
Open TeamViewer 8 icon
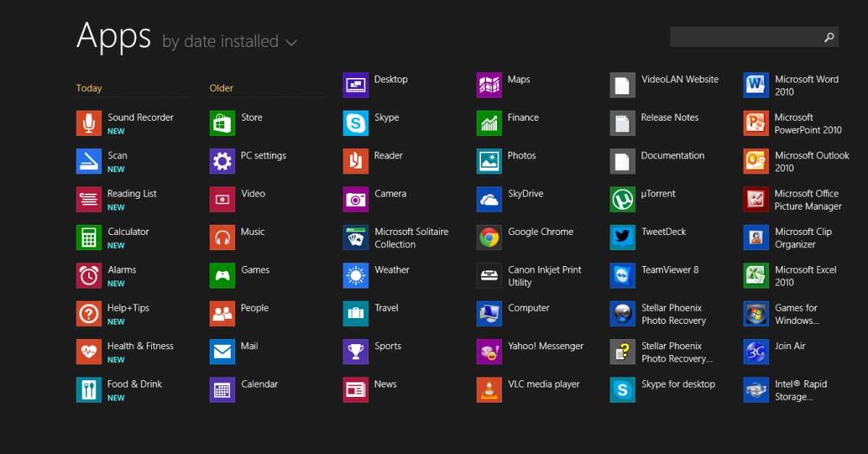click(x=623, y=275)
